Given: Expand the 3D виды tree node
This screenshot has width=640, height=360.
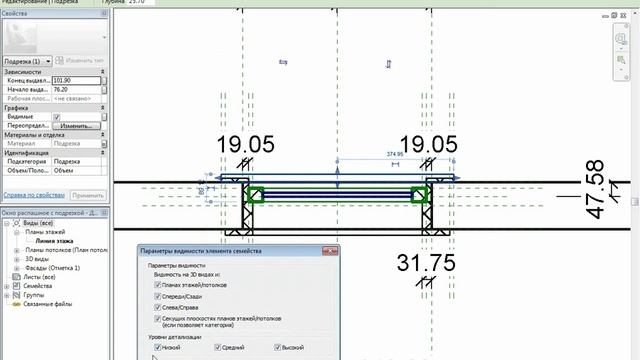Looking at the screenshot, I should coord(17,259).
